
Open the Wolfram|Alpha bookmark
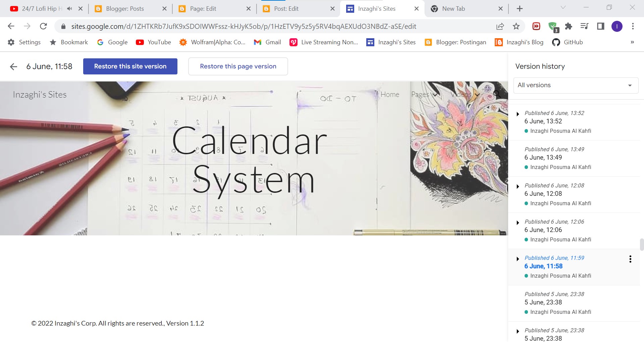212,42
